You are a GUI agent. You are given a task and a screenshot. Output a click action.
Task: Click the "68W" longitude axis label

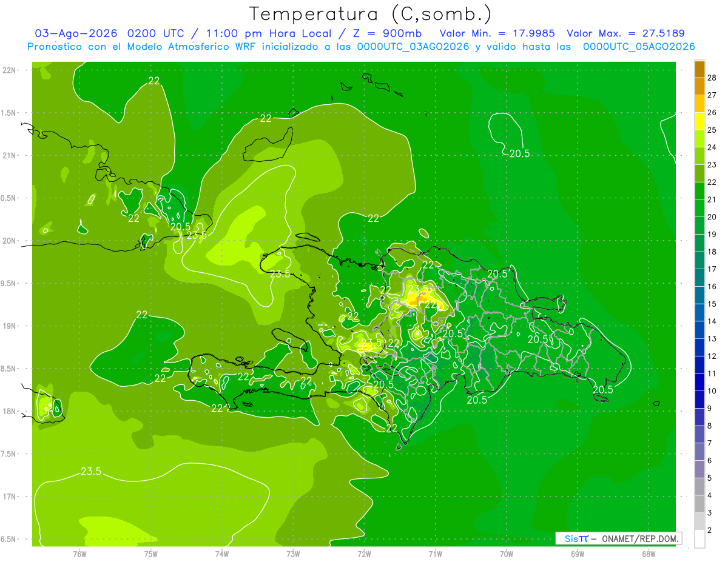pyautogui.click(x=648, y=553)
